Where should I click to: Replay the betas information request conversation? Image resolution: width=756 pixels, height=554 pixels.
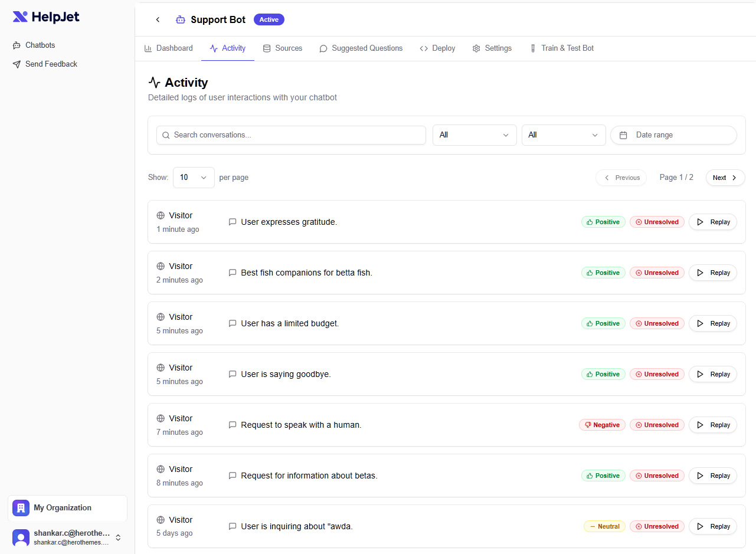(713, 476)
